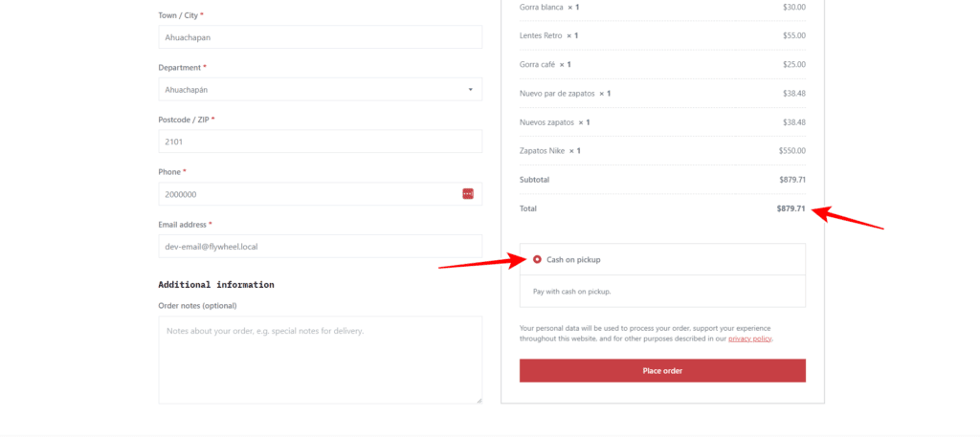Click the Gorra blanca item name
The width and height of the screenshot is (980, 437).
[542, 7]
